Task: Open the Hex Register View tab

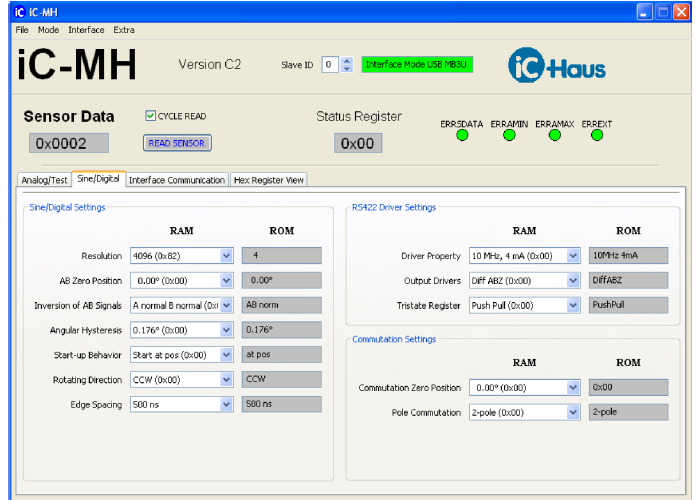Action: point(269,180)
